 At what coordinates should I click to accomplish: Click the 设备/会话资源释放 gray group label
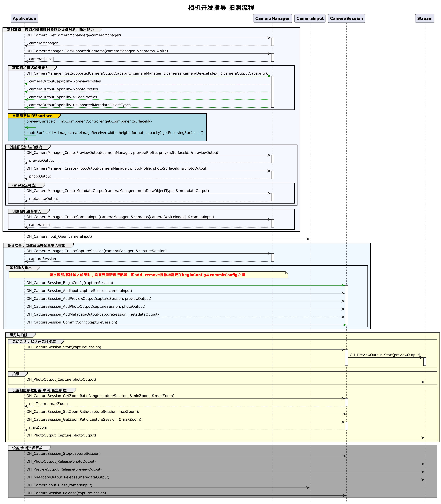(x=27, y=448)
